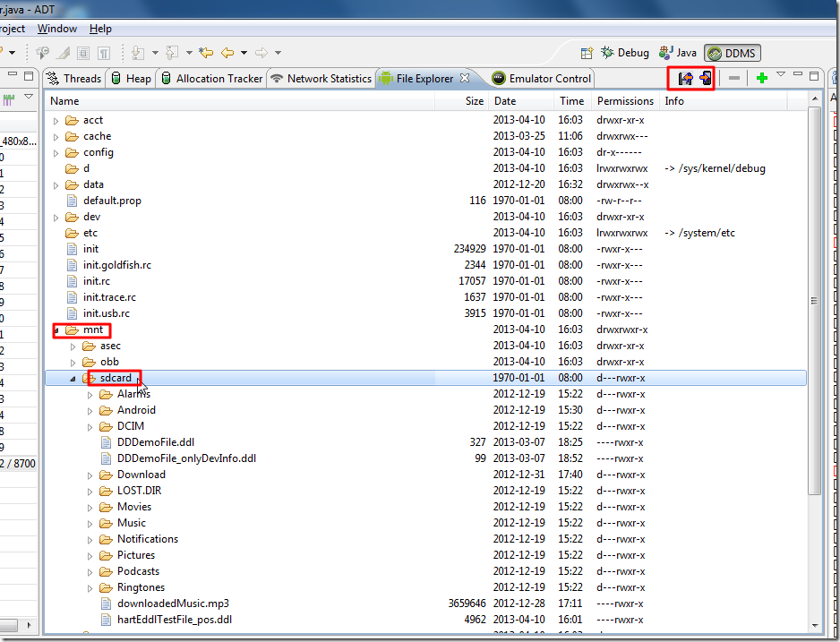Image resolution: width=840 pixels, height=642 pixels.
Task: Click the init.usb.rc file icon
Action: click(x=72, y=313)
